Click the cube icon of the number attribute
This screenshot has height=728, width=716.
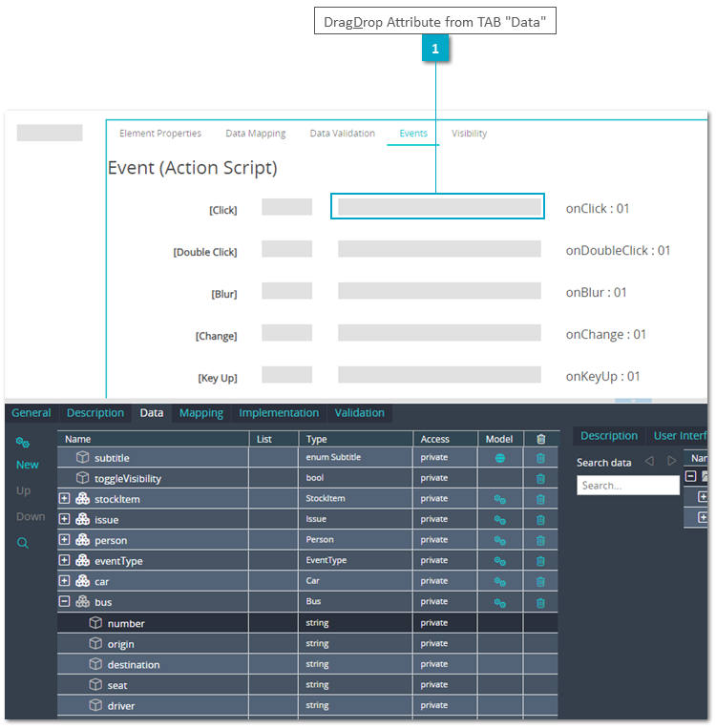(95, 623)
